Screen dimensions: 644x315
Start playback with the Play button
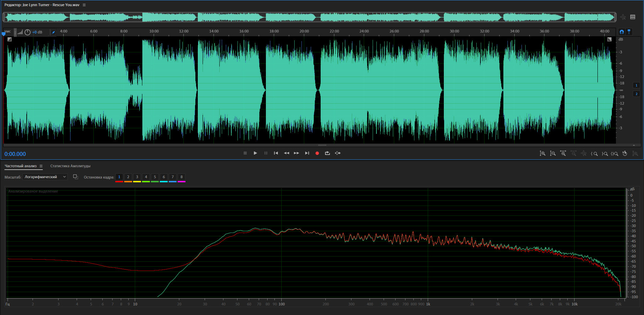(255, 153)
